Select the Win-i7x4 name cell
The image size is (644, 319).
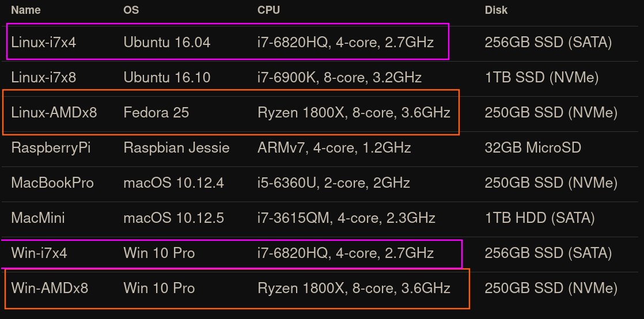(x=39, y=253)
